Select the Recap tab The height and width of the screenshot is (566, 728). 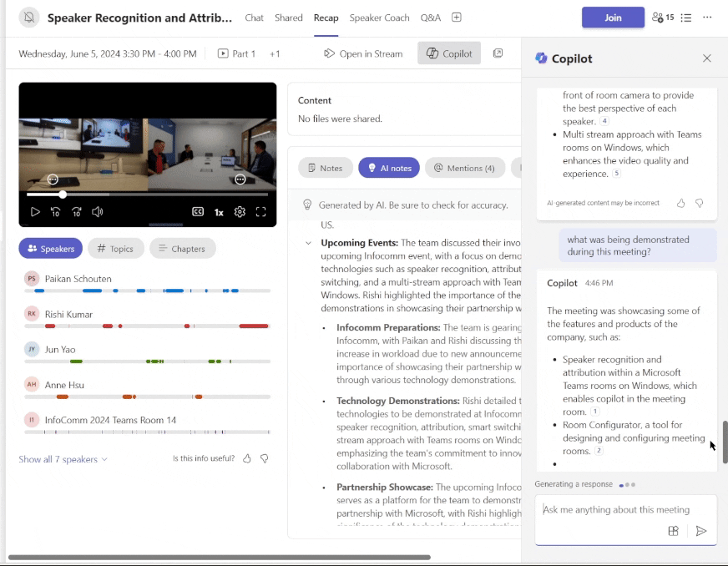[x=326, y=18]
